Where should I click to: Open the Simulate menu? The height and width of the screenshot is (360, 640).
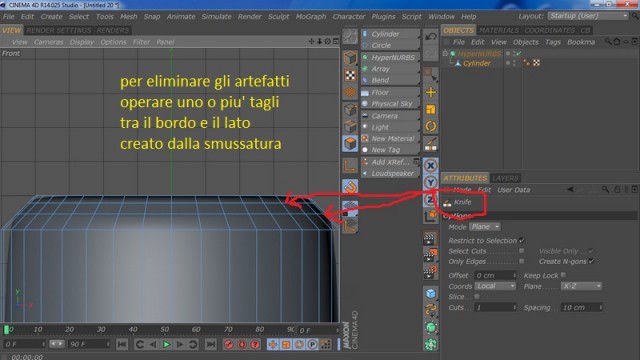point(216,17)
